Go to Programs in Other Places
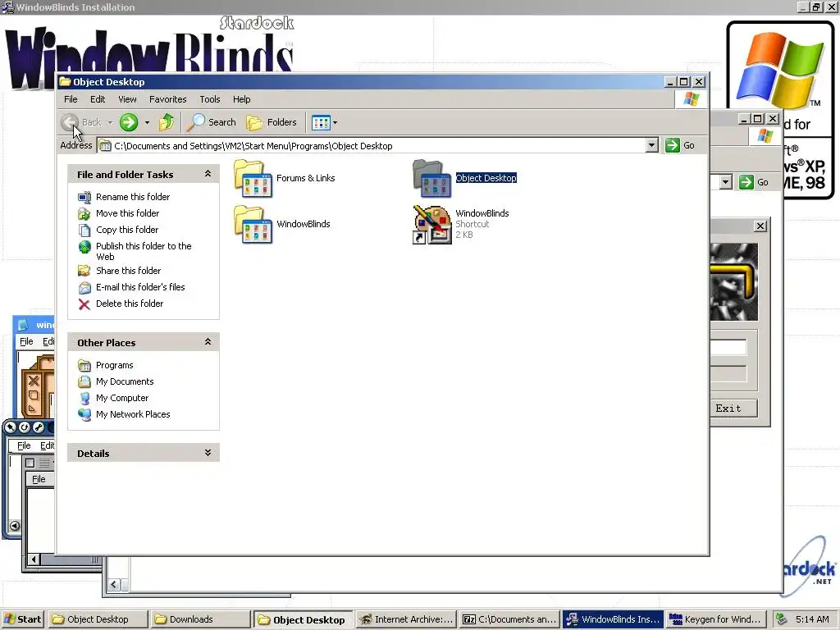This screenshot has width=840, height=630. click(115, 365)
